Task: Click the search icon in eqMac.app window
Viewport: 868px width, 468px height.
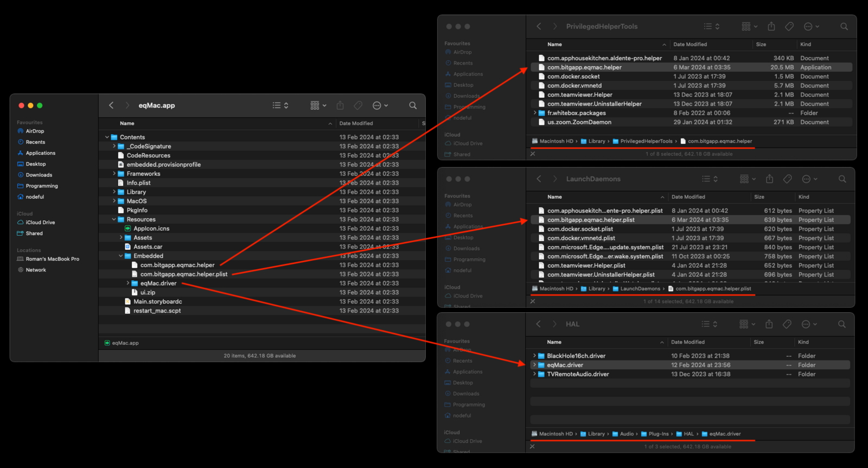Action: tap(413, 105)
